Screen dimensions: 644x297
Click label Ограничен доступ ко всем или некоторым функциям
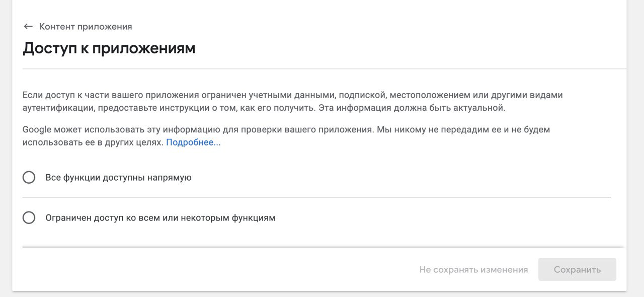[160, 218]
